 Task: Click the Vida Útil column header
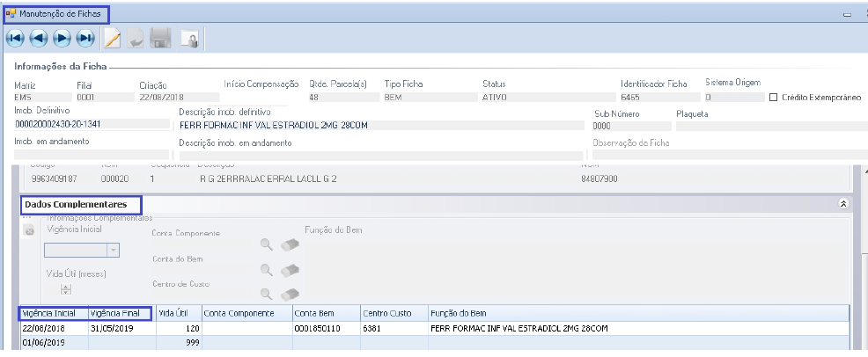tap(179, 313)
